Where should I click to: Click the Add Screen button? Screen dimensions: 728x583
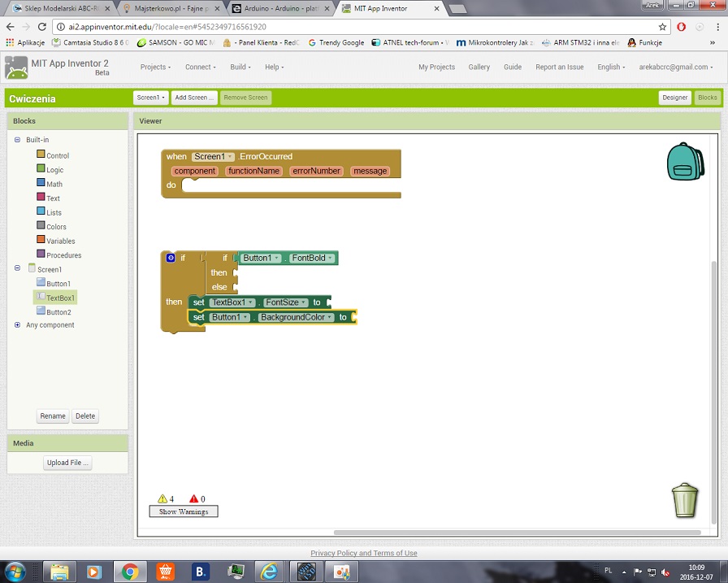click(x=194, y=98)
